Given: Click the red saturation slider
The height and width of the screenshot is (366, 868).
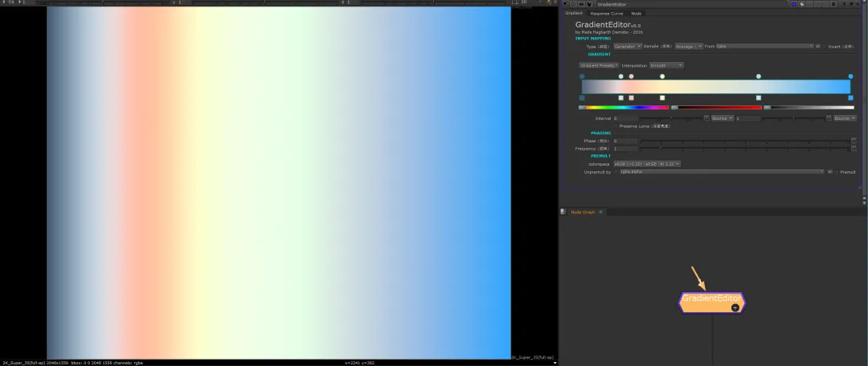Looking at the screenshot, I should [x=716, y=108].
